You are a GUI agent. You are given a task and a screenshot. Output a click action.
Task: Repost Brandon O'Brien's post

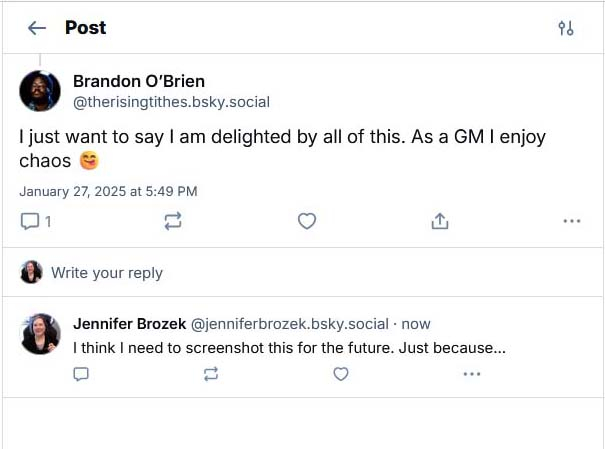[172, 221]
